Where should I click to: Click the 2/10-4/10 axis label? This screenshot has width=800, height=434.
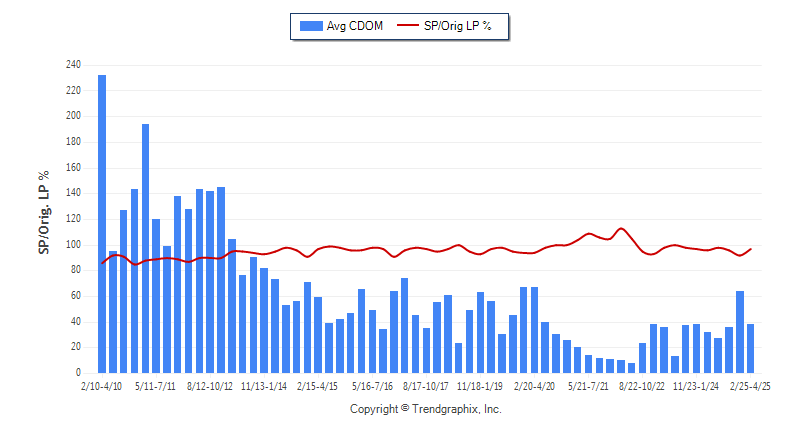point(102,387)
